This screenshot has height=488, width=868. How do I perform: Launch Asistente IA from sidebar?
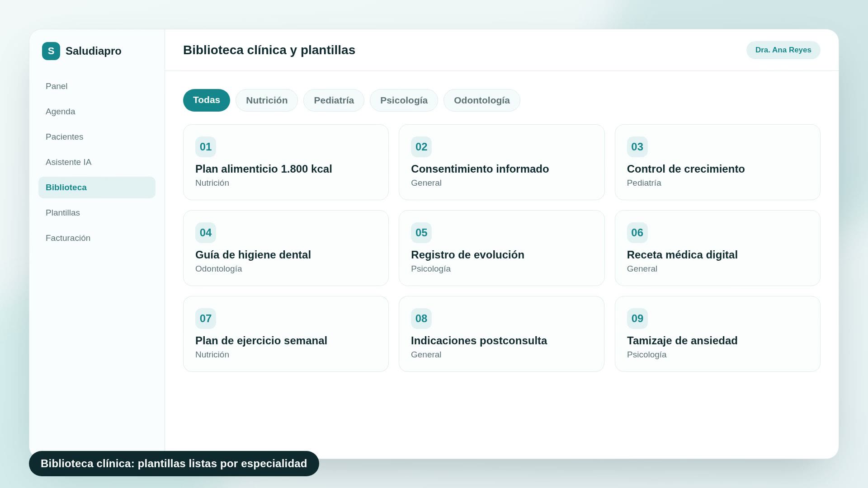97,162
